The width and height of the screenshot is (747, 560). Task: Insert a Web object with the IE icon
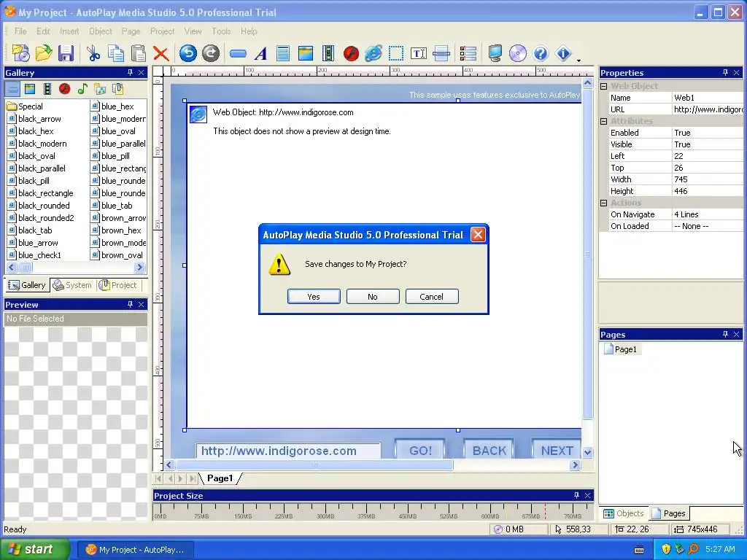pos(373,53)
